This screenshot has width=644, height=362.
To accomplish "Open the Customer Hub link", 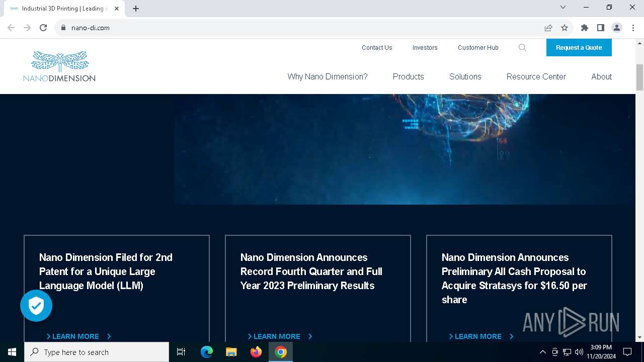I will click(478, 48).
